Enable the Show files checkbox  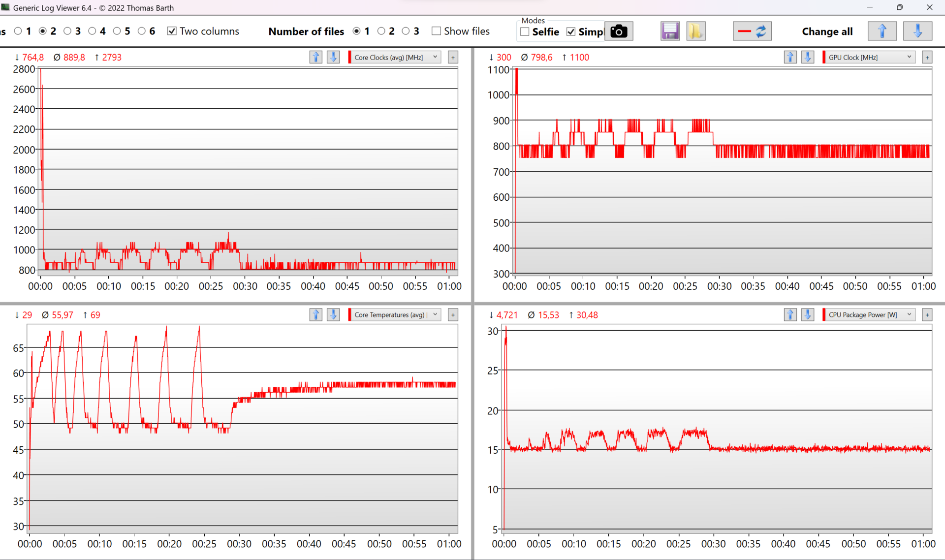click(436, 31)
